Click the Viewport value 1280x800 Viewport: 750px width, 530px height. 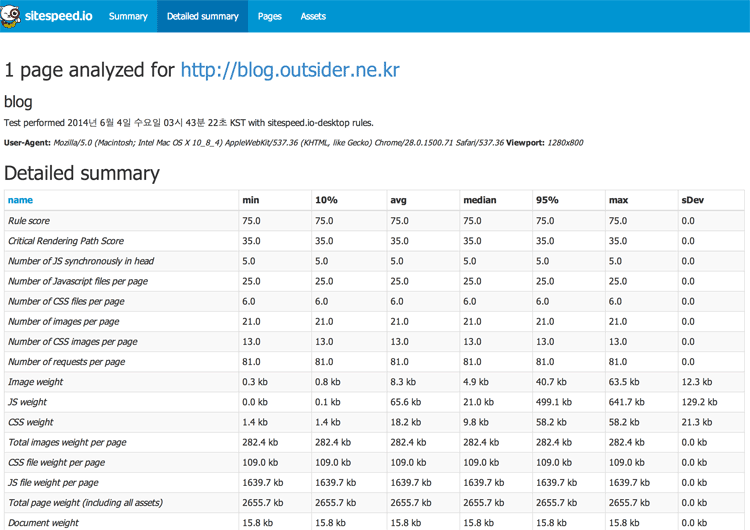565,143
